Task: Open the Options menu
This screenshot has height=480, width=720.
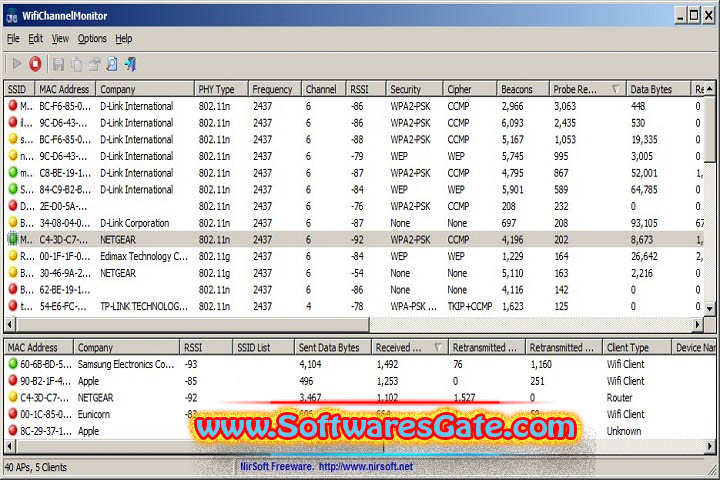Action: [x=92, y=39]
